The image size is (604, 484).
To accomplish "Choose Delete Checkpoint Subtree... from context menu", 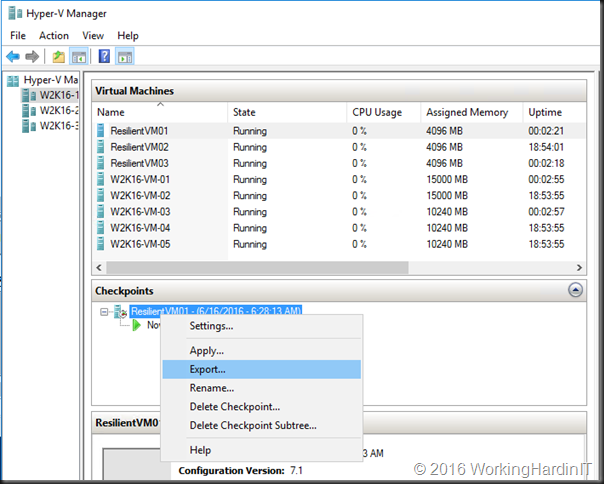I will point(262,425).
